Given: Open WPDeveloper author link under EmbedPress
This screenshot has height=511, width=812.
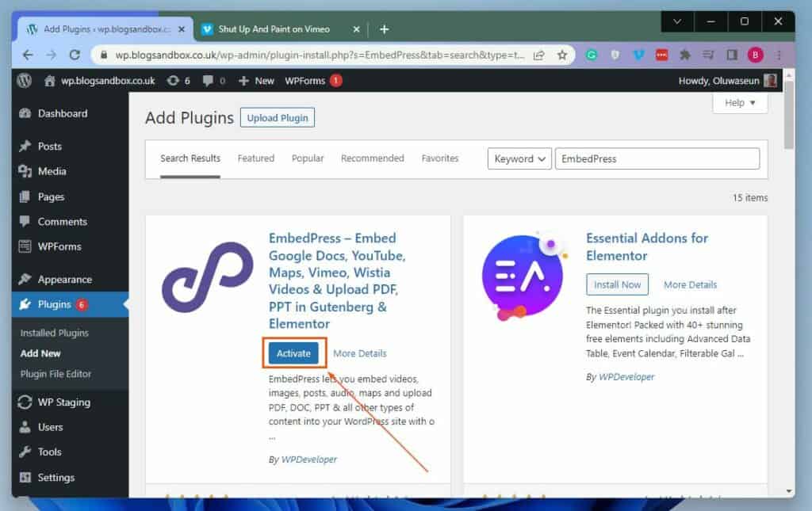Looking at the screenshot, I should 308,460.
